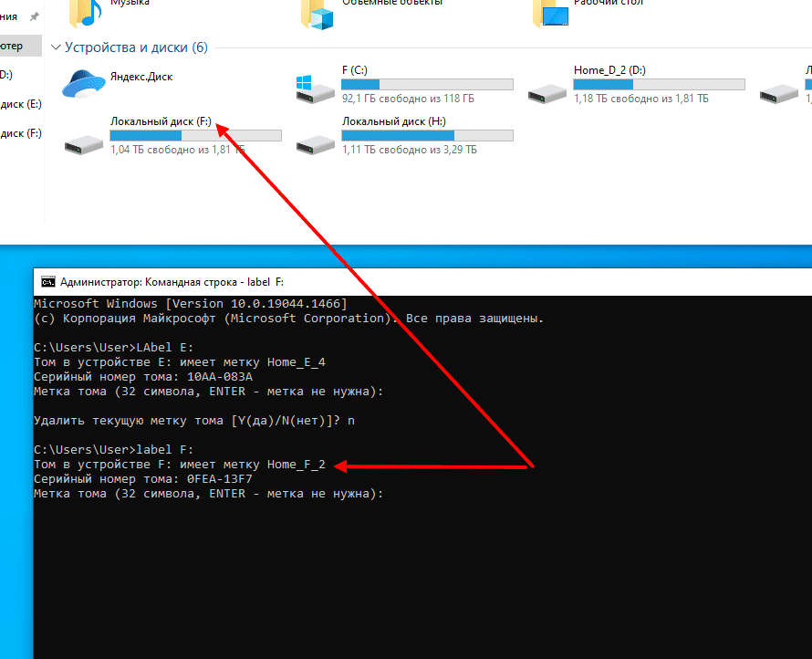This screenshot has height=659, width=812.
Task: Click the Локальный диск (H:) drive icon
Action: [x=316, y=141]
